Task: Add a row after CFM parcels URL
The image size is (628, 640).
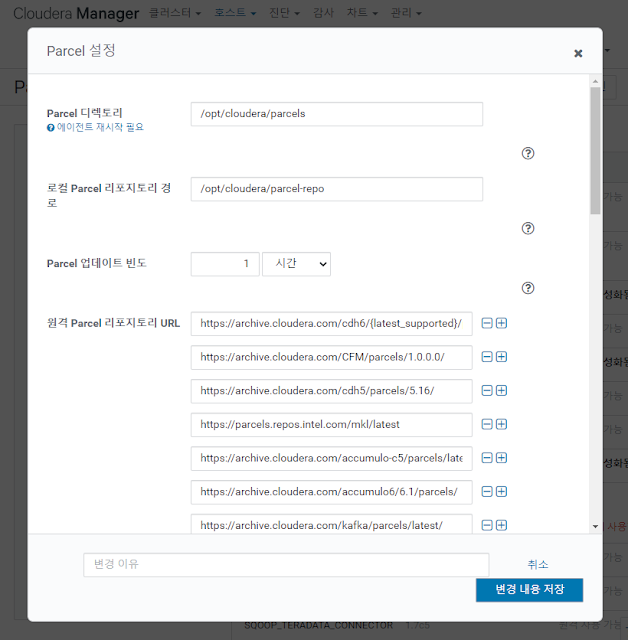Action: [502, 357]
